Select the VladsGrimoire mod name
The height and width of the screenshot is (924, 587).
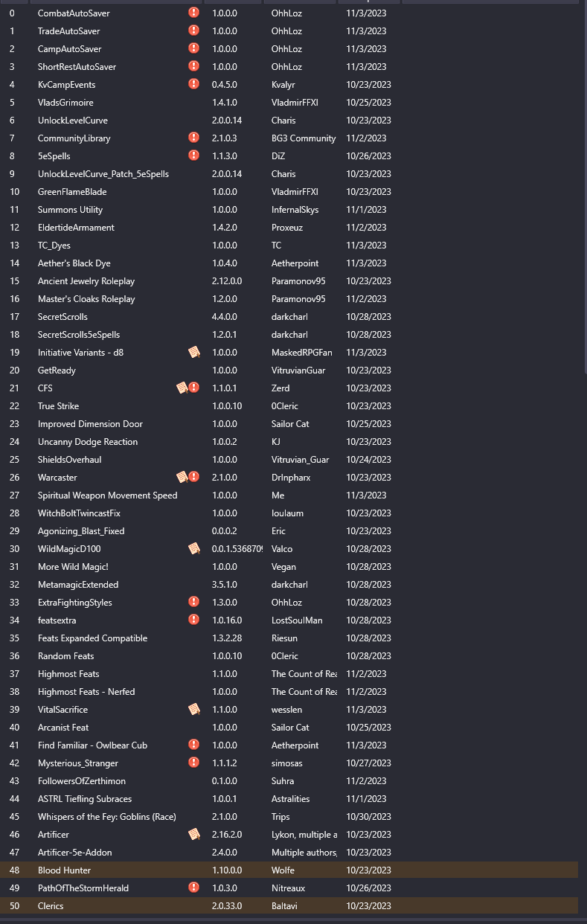65,102
